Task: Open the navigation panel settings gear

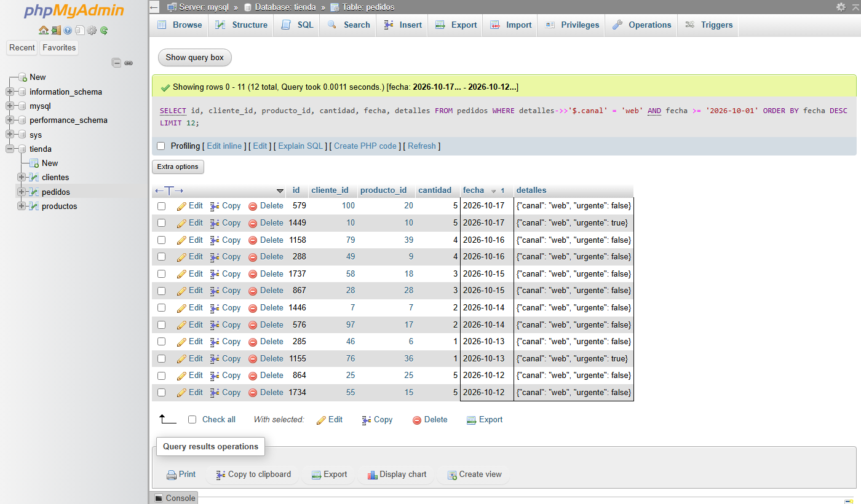Action: [x=92, y=30]
